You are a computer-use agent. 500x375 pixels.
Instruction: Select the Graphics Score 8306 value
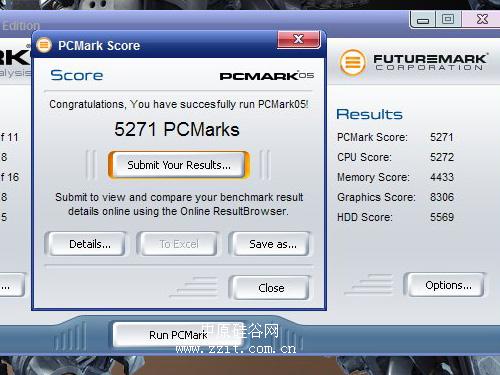[442, 197]
